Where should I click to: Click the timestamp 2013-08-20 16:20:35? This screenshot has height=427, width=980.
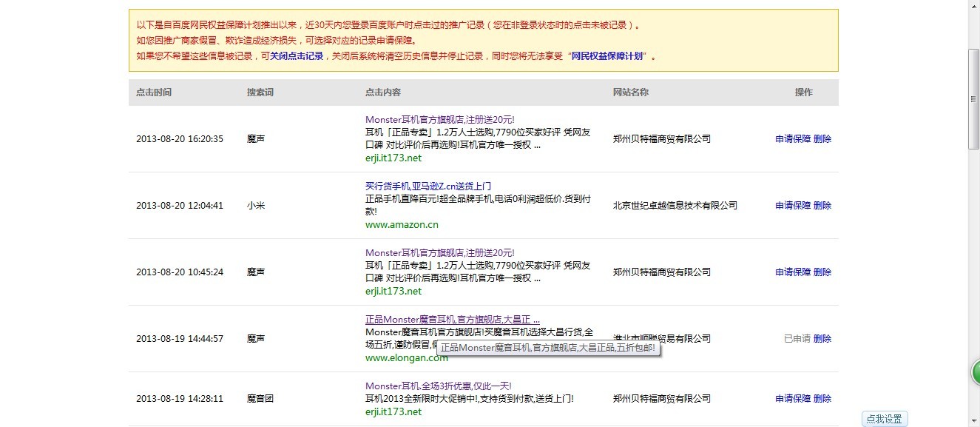(x=180, y=139)
